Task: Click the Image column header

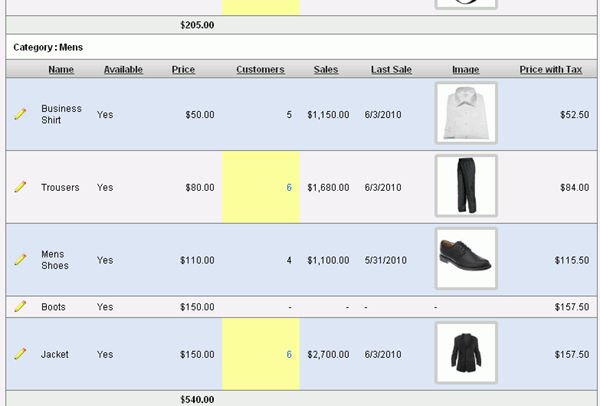Action: pos(465,70)
